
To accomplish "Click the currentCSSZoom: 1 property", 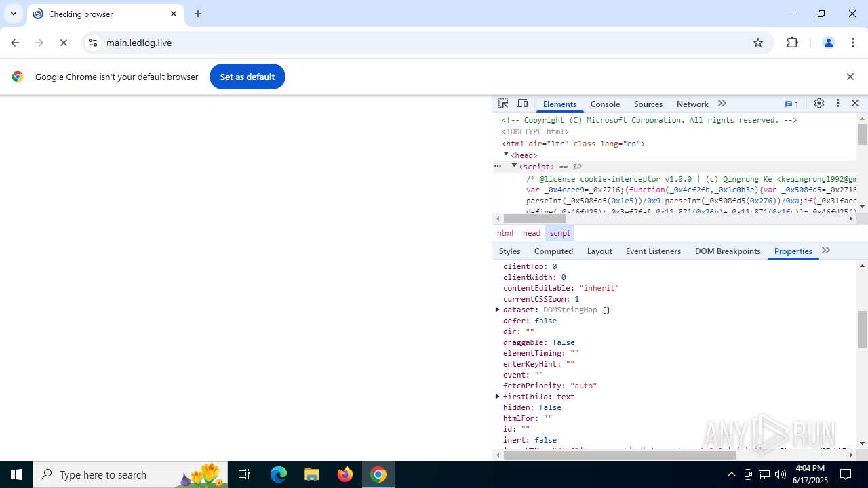I will pos(540,299).
